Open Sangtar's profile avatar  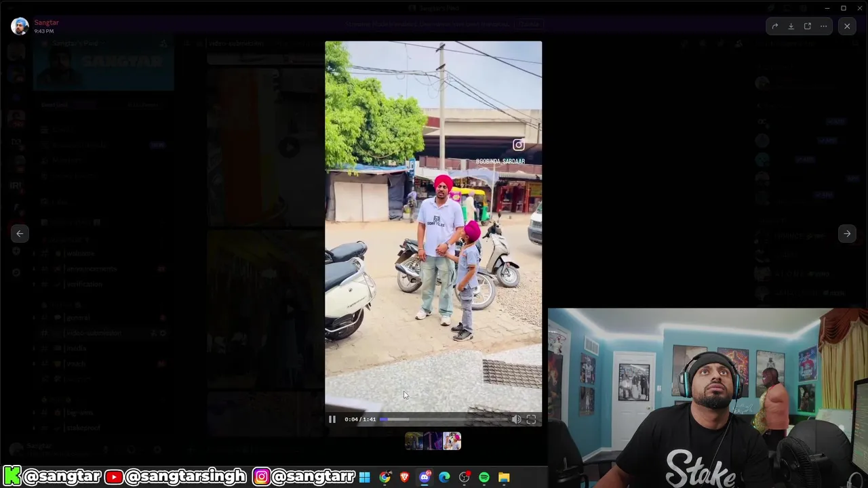click(20, 26)
